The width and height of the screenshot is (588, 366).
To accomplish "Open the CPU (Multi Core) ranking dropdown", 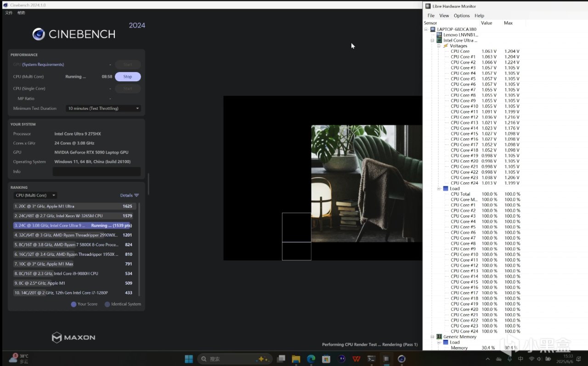I will [35, 196].
